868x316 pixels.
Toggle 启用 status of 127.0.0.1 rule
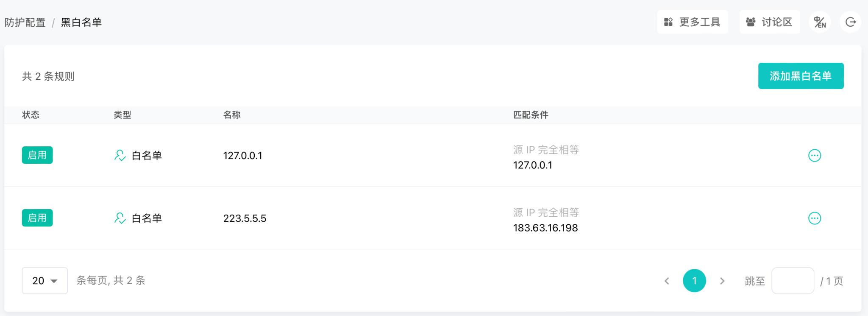[37, 155]
